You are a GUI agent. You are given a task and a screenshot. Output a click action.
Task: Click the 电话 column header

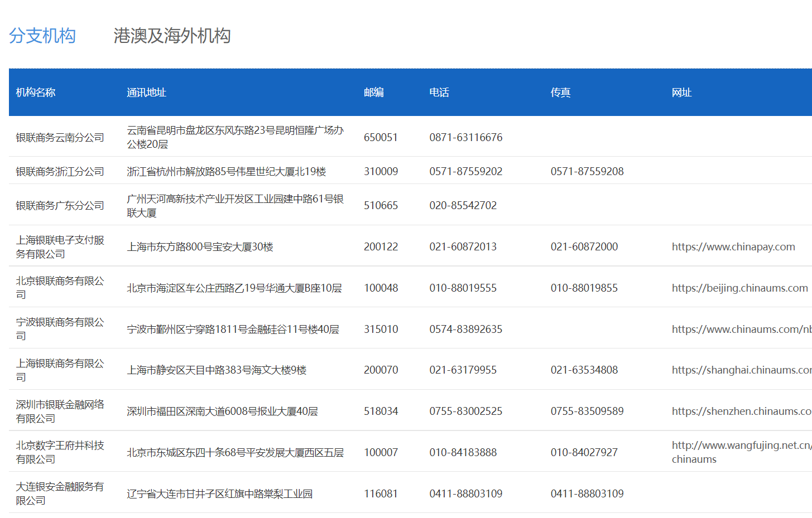[x=439, y=93]
